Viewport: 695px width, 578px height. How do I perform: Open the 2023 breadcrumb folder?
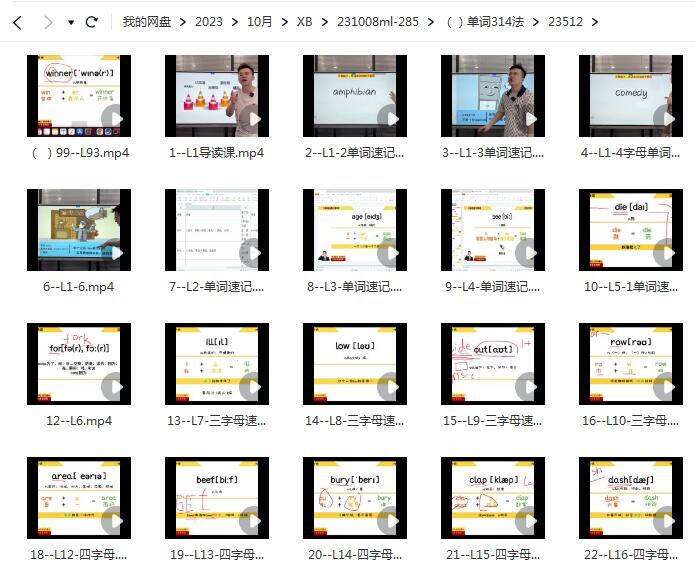209,22
